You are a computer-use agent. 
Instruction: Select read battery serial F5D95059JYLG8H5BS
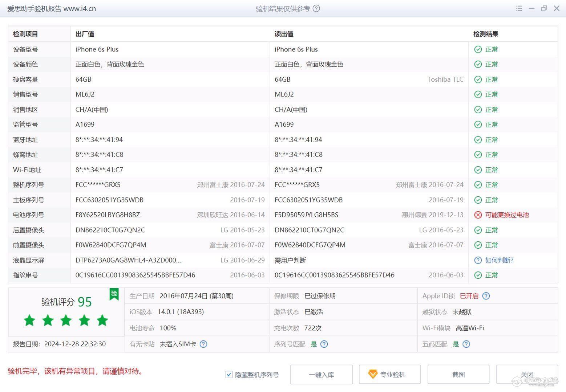point(307,215)
